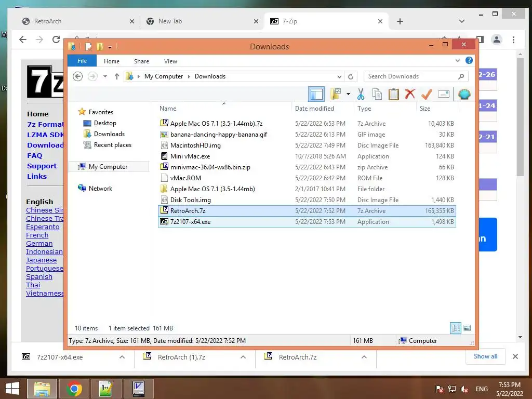
Task: Select the Apple Mac OS 7.1 folder row
Action: click(x=307, y=189)
